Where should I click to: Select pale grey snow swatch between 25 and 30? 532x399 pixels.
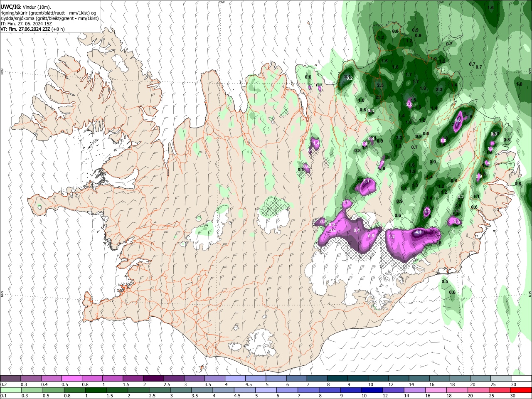[500, 378]
